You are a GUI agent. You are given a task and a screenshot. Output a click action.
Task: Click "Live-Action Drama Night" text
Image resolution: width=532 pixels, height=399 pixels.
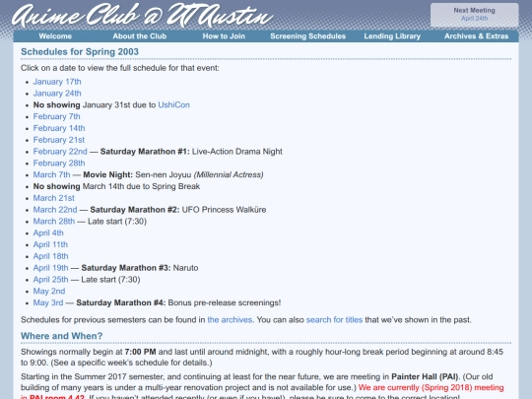(237, 152)
